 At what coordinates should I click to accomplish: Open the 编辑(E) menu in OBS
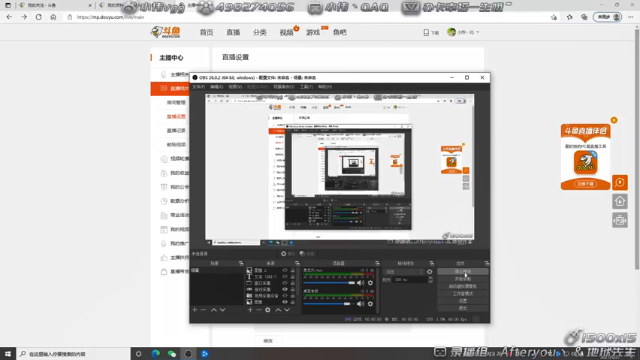pos(216,87)
